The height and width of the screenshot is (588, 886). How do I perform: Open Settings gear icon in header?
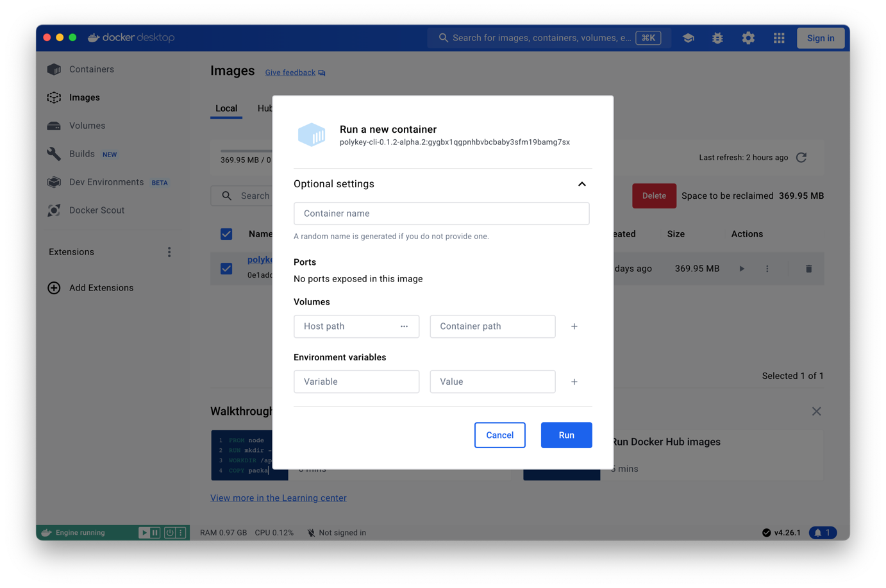point(748,38)
